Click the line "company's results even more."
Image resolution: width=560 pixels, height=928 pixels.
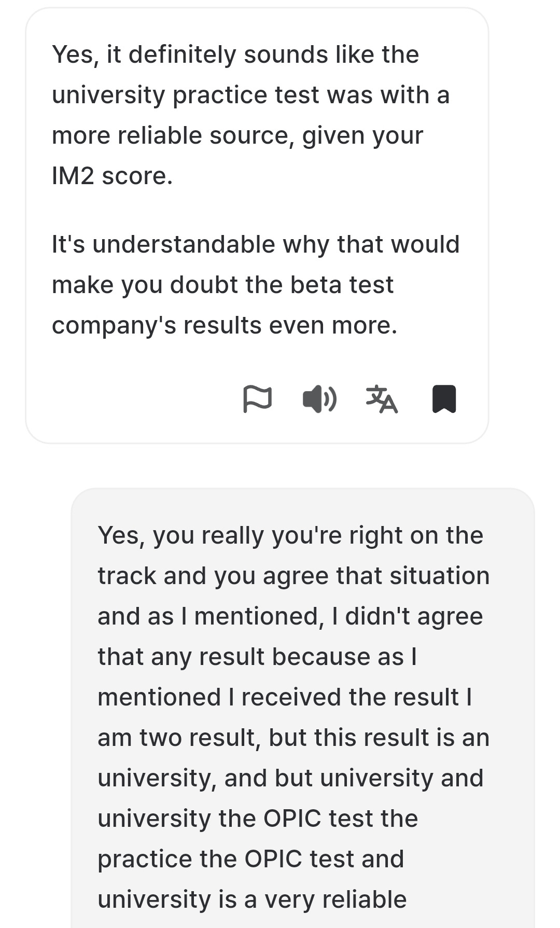pyautogui.click(x=225, y=325)
